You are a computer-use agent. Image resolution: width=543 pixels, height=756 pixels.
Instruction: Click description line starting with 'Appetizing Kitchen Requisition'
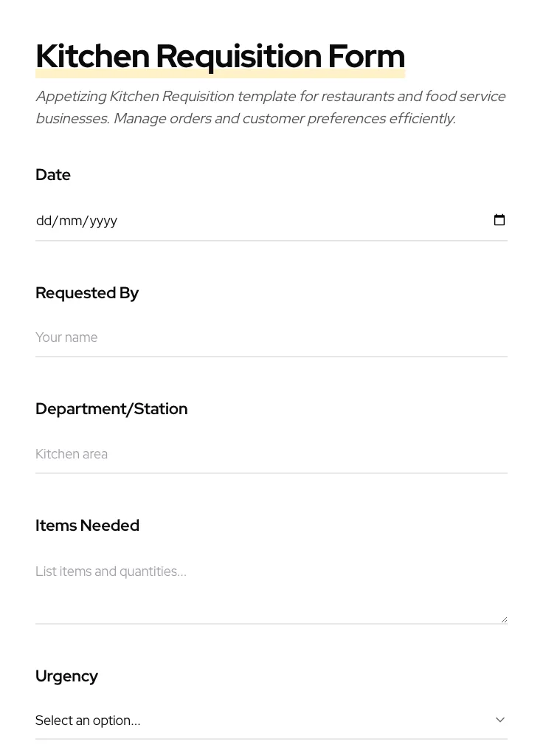pos(270,97)
